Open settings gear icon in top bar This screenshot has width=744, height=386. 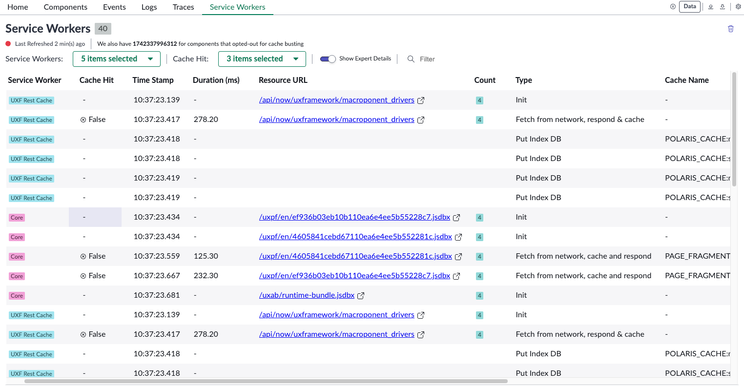[x=738, y=7]
